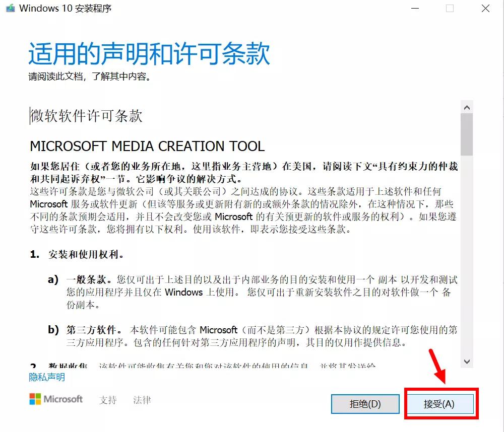Click the MICROSOFT MEDIA CREATION TOOL heading

coord(147,146)
